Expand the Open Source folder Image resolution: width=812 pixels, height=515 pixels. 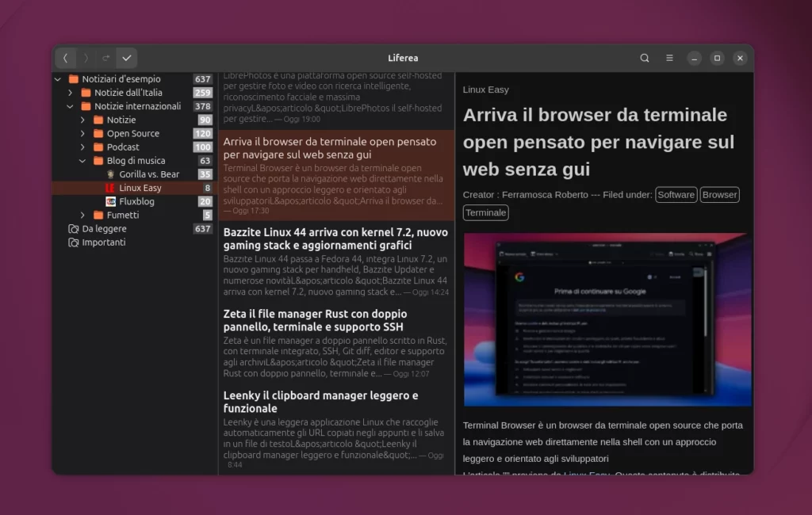(x=82, y=134)
